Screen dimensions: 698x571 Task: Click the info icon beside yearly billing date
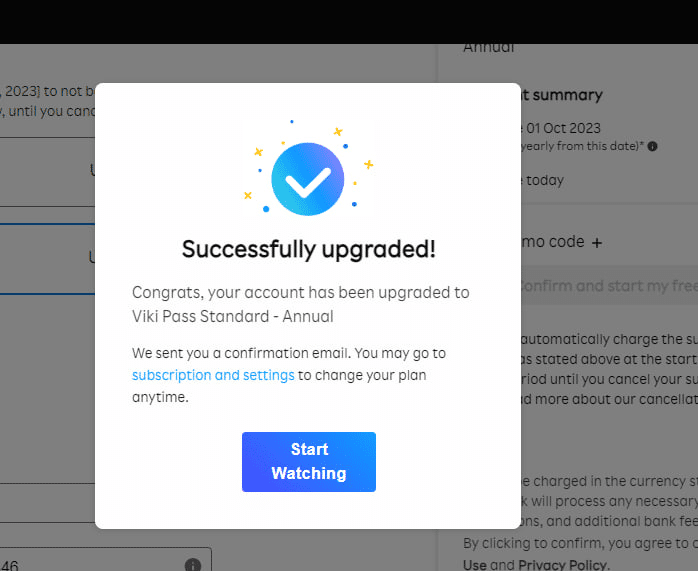(x=652, y=146)
